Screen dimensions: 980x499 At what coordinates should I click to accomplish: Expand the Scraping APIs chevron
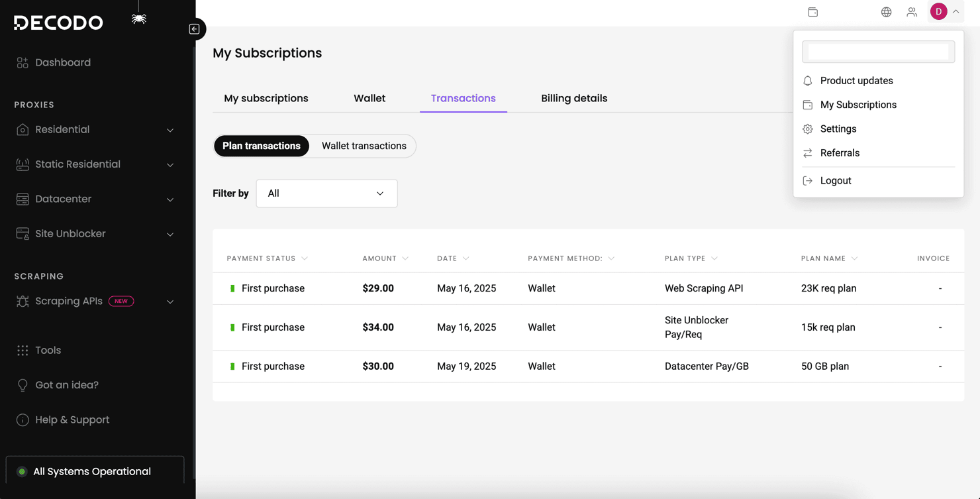point(170,302)
